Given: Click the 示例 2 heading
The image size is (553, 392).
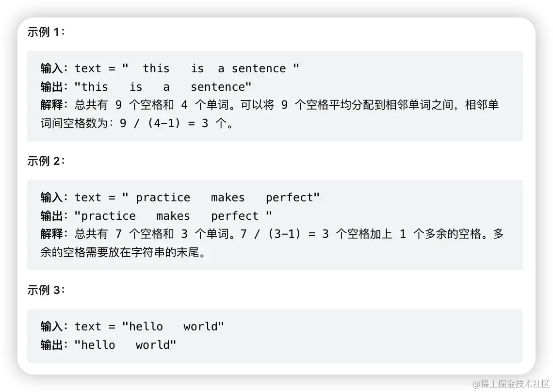Looking at the screenshot, I should [x=46, y=161].
